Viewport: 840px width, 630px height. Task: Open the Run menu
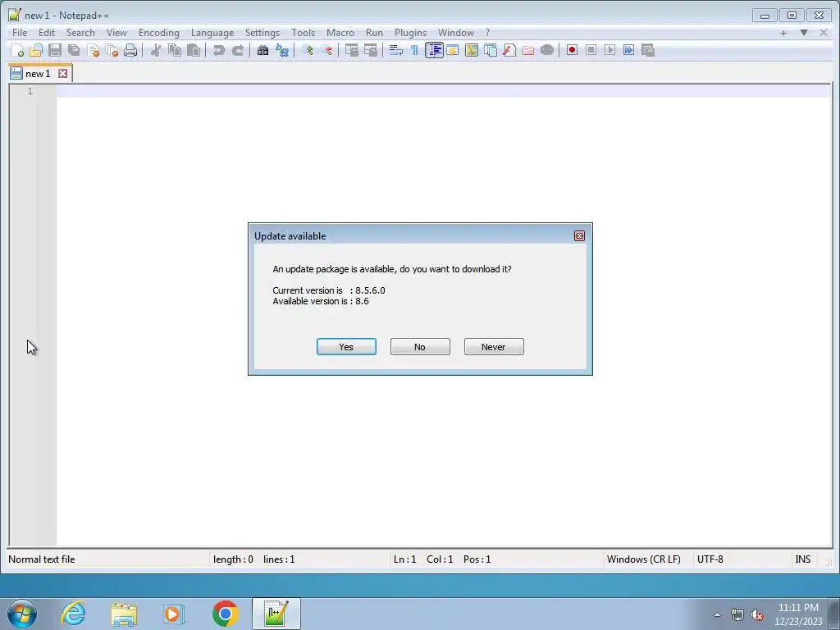[x=374, y=33]
